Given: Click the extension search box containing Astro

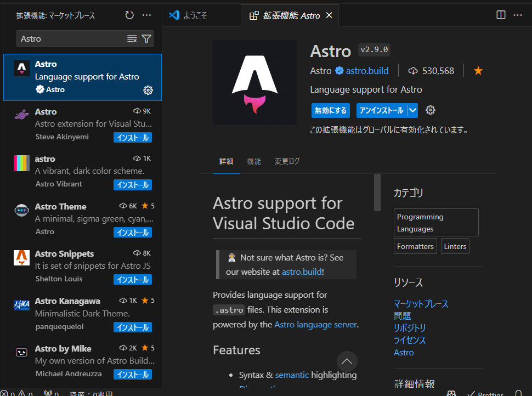Looking at the screenshot, I should (x=71, y=38).
